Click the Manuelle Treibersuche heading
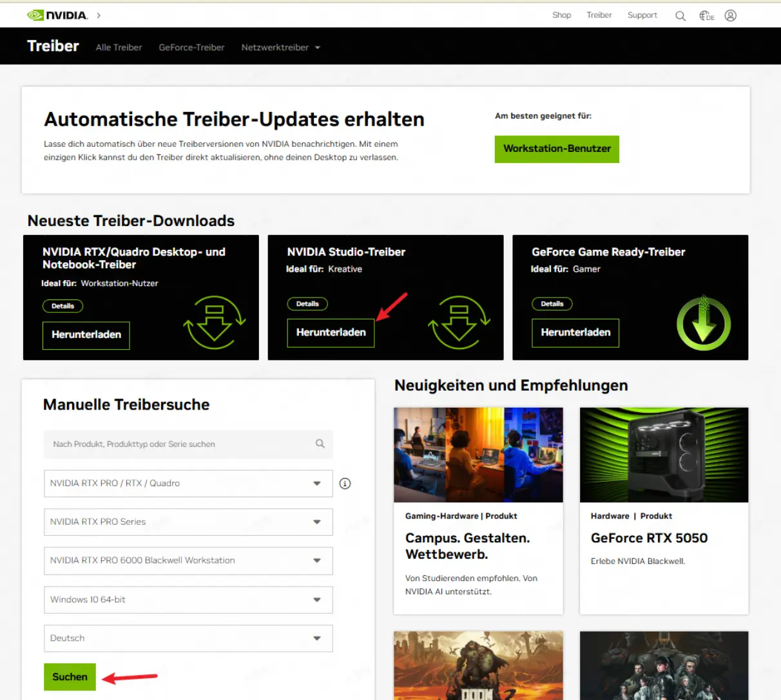The height and width of the screenshot is (700, 781). tap(126, 404)
